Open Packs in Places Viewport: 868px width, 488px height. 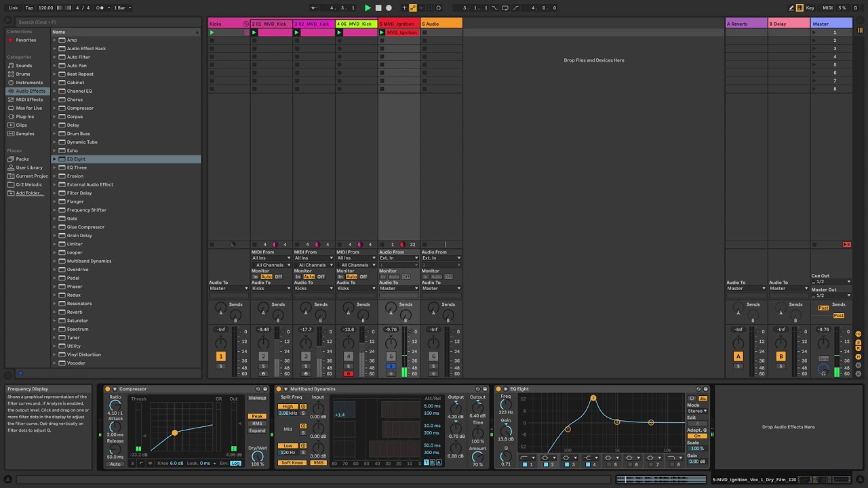point(22,159)
